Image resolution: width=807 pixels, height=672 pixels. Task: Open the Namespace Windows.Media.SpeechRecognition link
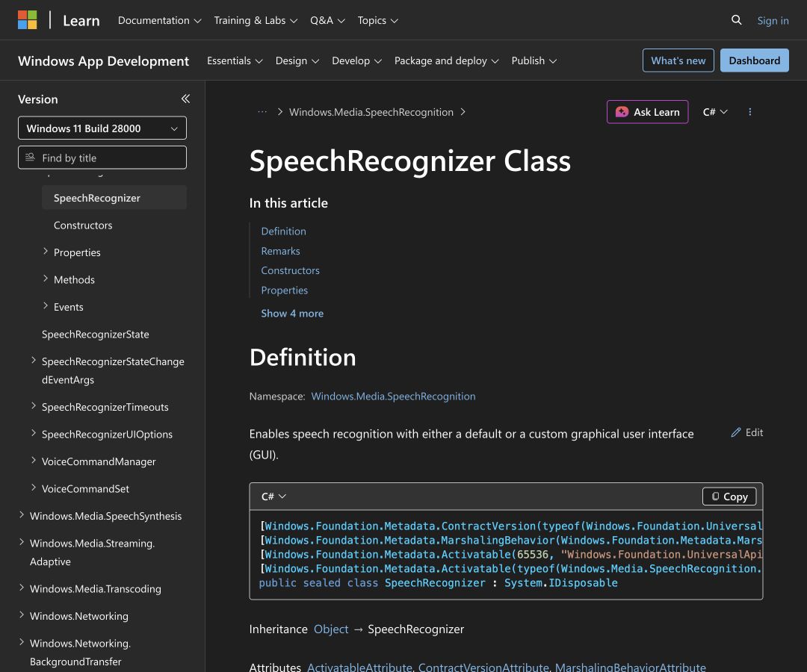(x=393, y=396)
